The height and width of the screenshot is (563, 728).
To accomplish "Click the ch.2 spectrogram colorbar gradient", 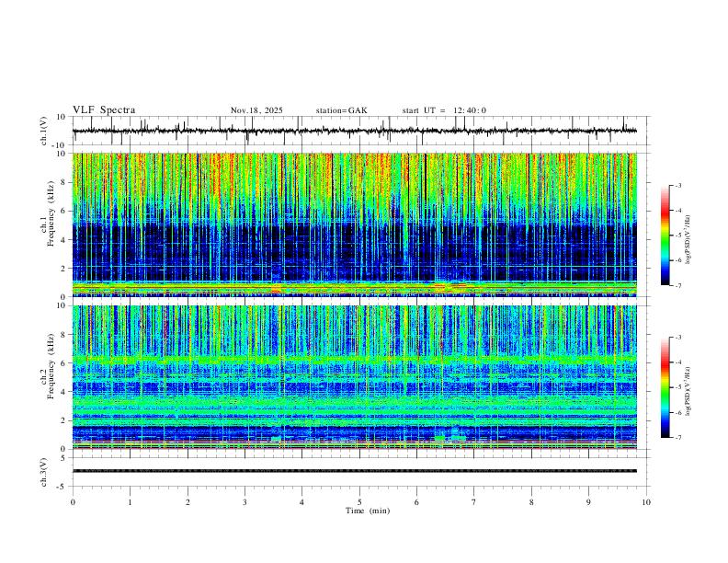I will 665,387.
